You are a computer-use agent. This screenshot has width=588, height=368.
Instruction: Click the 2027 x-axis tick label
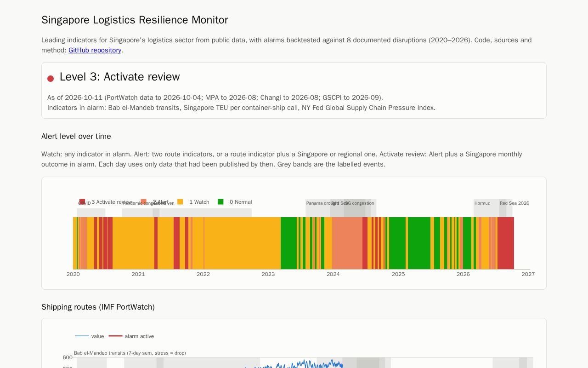pos(528,274)
